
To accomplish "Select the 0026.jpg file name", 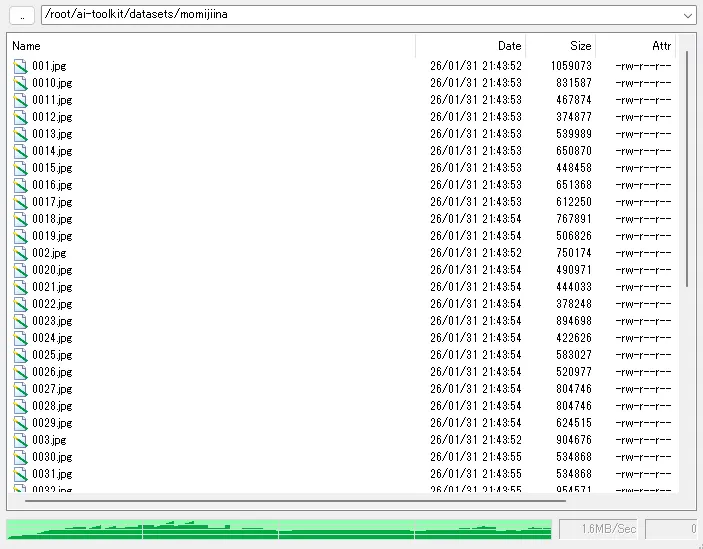I will pos(52,372).
